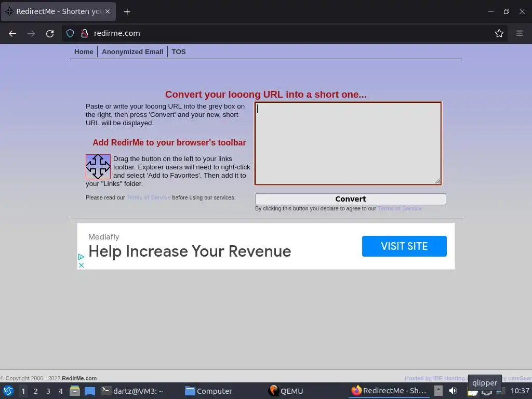Screen dimensions: 532x399
Task: Switch to workspace 2
Action: (36, 391)
